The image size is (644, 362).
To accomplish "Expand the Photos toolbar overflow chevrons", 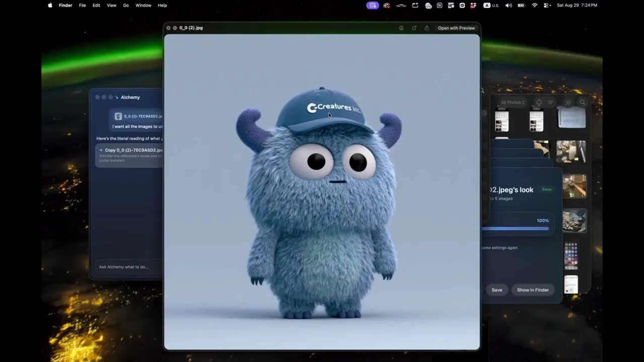I will 568,103.
